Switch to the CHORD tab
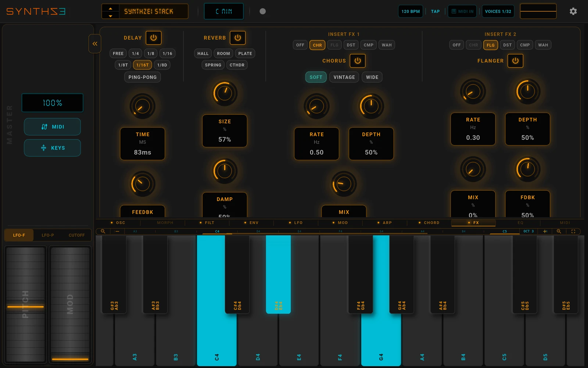 click(x=429, y=223)
